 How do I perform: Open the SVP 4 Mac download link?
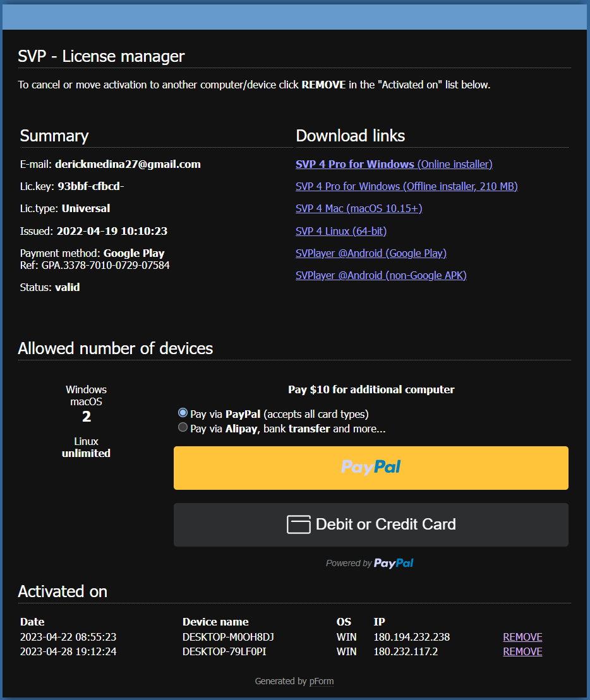point(359,208)
